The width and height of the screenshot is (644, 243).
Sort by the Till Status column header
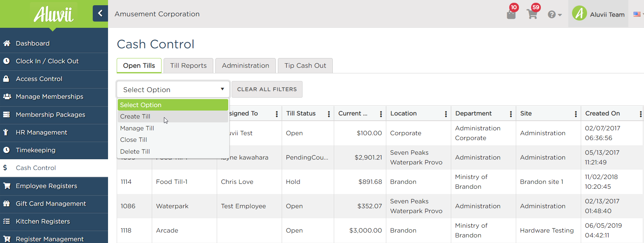[301, 113]
